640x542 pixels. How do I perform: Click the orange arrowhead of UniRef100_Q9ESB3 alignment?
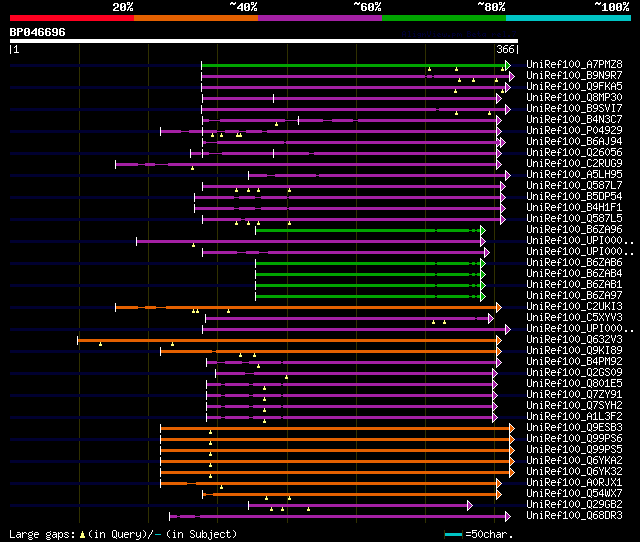(x=512, y=429)
